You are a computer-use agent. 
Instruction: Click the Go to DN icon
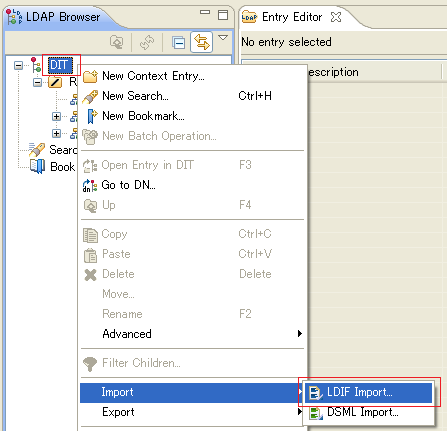[90, 185]
